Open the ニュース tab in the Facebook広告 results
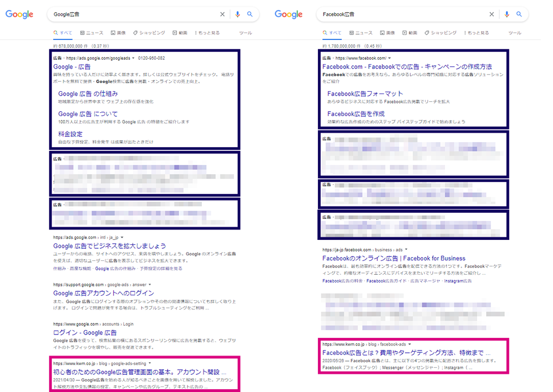The image size is (553, 392). coord(361,33)
